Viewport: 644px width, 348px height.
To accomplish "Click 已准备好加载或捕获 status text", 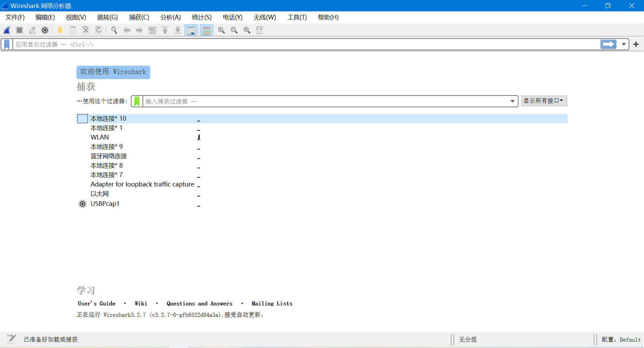I will 51,340.
